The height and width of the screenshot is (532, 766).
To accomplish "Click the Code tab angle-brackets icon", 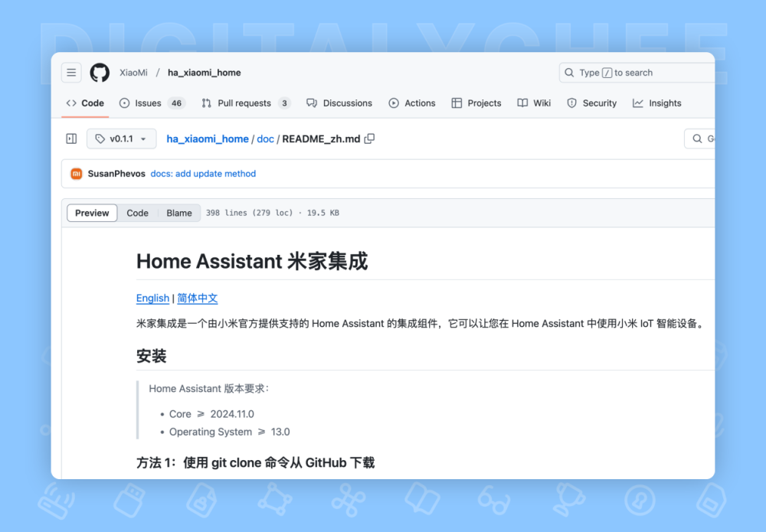I will (71, 103).
